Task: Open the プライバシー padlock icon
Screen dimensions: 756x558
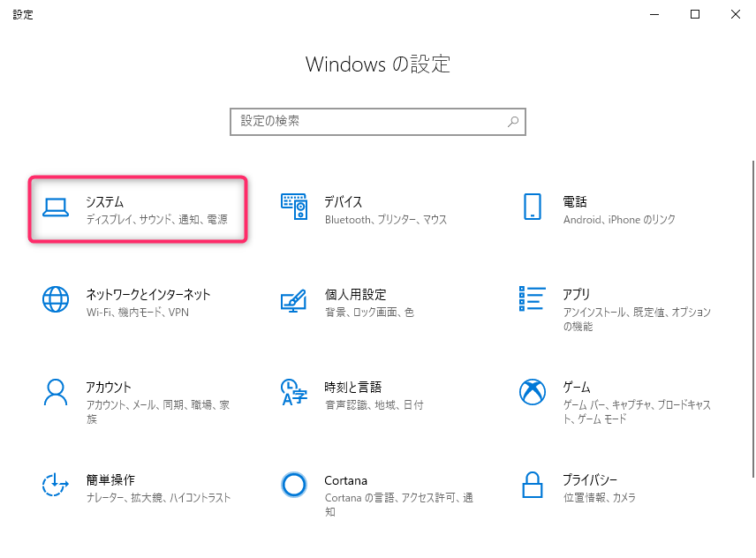Action: (533, 485)
